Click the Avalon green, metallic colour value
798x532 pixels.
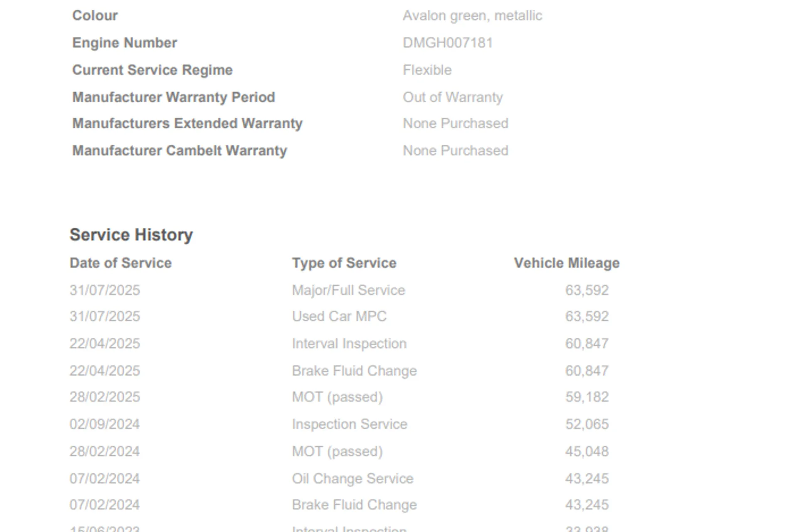coord(472,16)
